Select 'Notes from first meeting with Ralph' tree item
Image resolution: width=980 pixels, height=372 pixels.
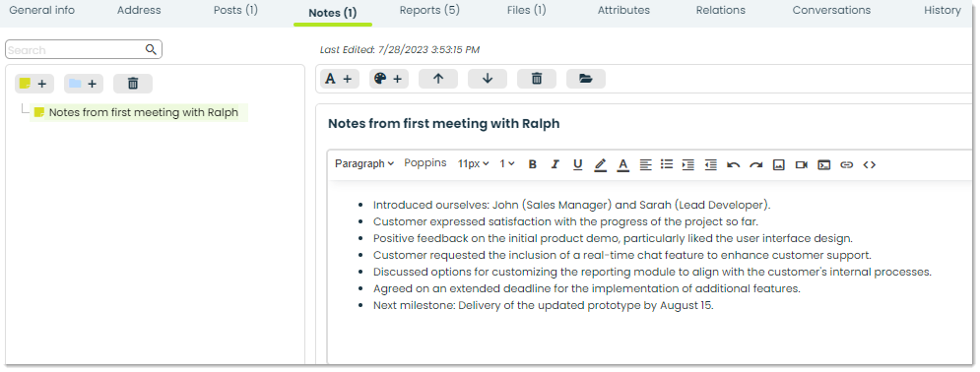[x=139, y=113]
